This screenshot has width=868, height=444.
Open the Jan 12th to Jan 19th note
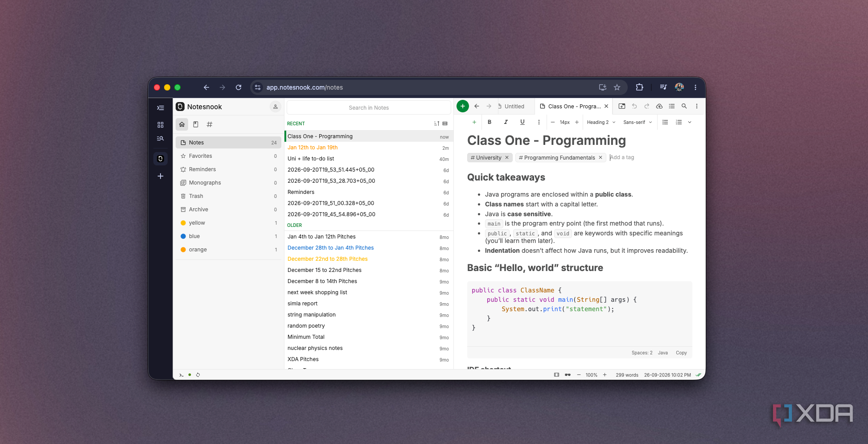pos(368,148)
